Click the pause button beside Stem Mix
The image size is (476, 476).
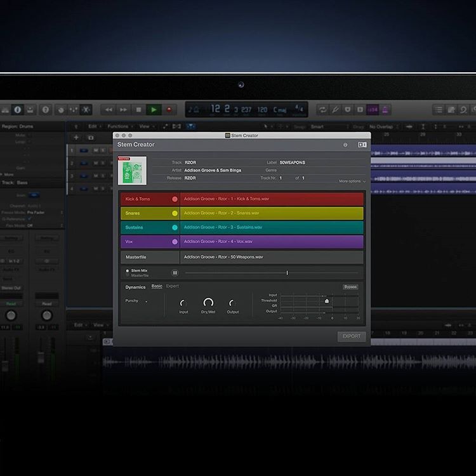coord(175,273)
